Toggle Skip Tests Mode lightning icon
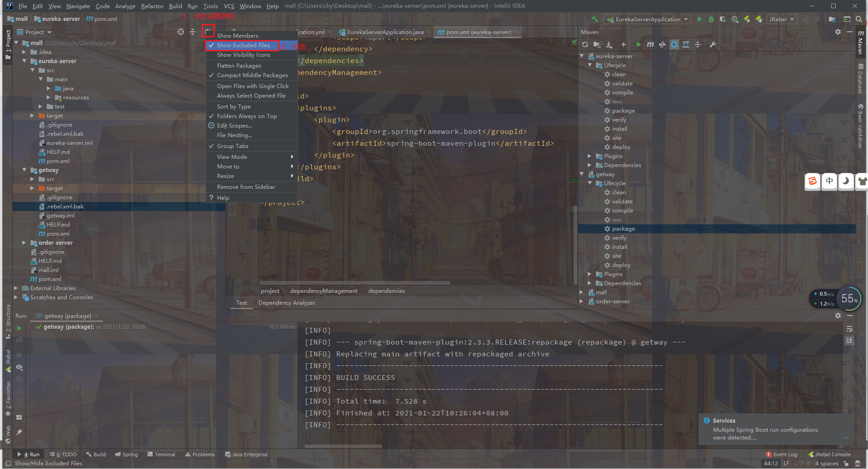Viewport: 868px width, 469px height. click(x=674, y=44)
